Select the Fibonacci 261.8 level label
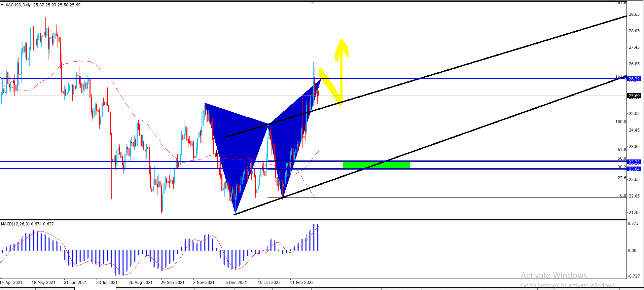 point(621,3)
